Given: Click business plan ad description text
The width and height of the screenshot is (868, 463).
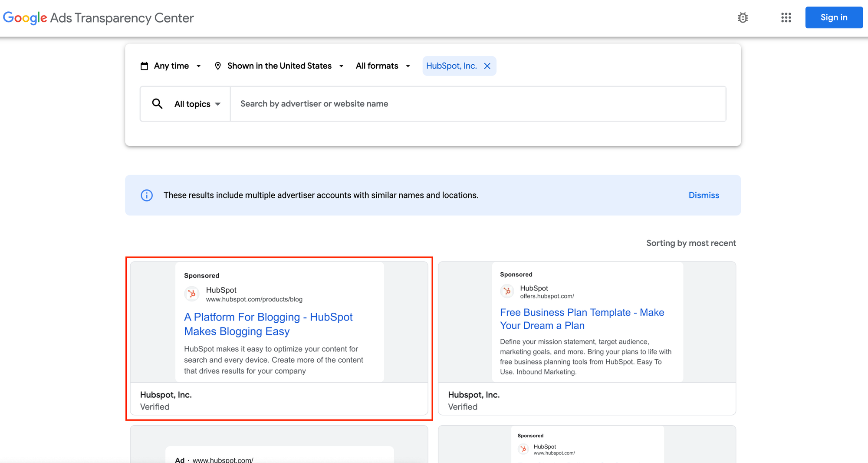Looking at the screenshot, I should (x=585, y=357).
